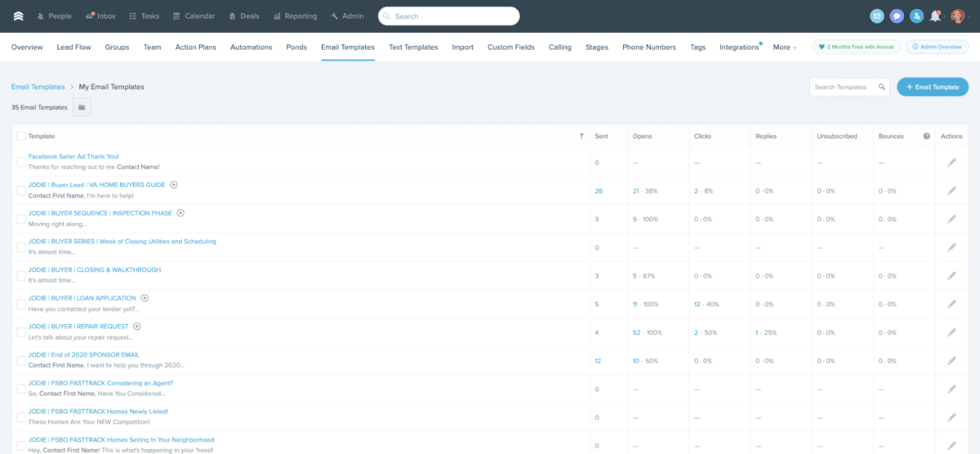Open Calendar in the top navigation
Viewport: 980px width, 454px height.
pyautogui.click(x=194, y=16)
